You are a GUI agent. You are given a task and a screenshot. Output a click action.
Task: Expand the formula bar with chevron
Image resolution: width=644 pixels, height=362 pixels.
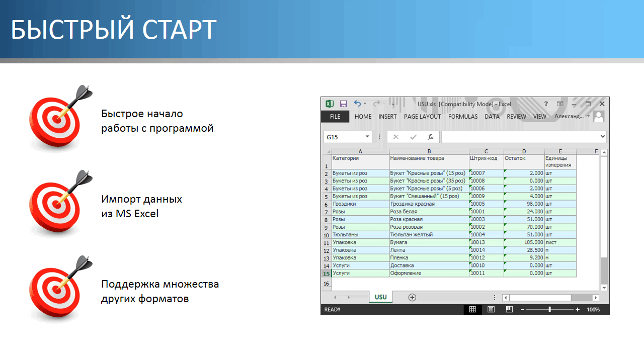point(603,136)
